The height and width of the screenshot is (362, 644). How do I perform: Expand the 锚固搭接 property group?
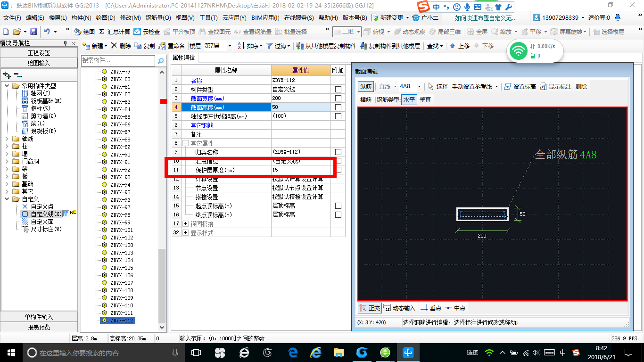pyautogui.click(x=185, y=224)
